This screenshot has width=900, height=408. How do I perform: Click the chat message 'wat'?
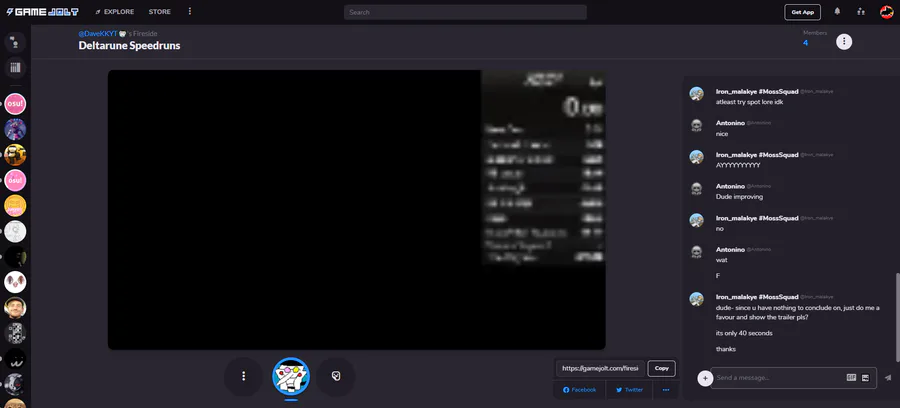721,260
